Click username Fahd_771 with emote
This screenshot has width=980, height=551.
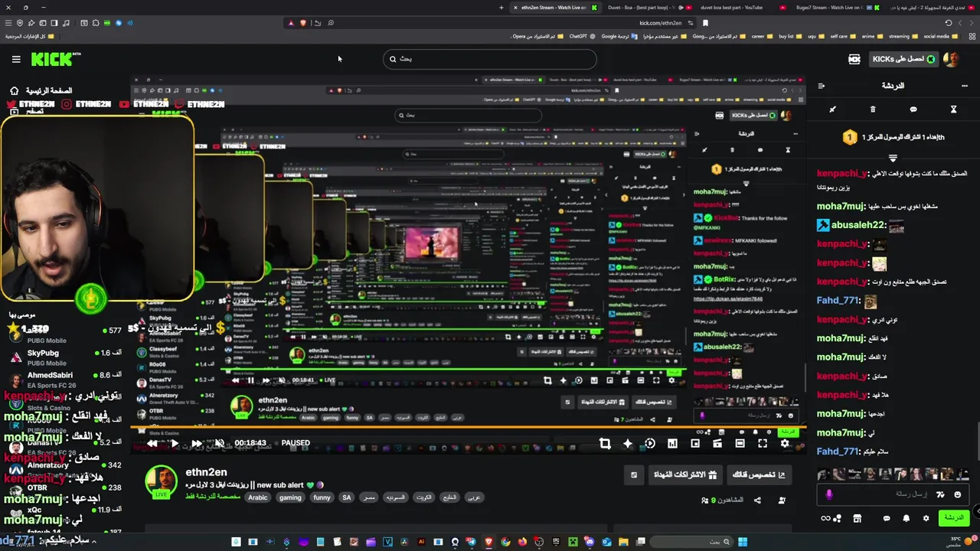[x=838, y=300]
